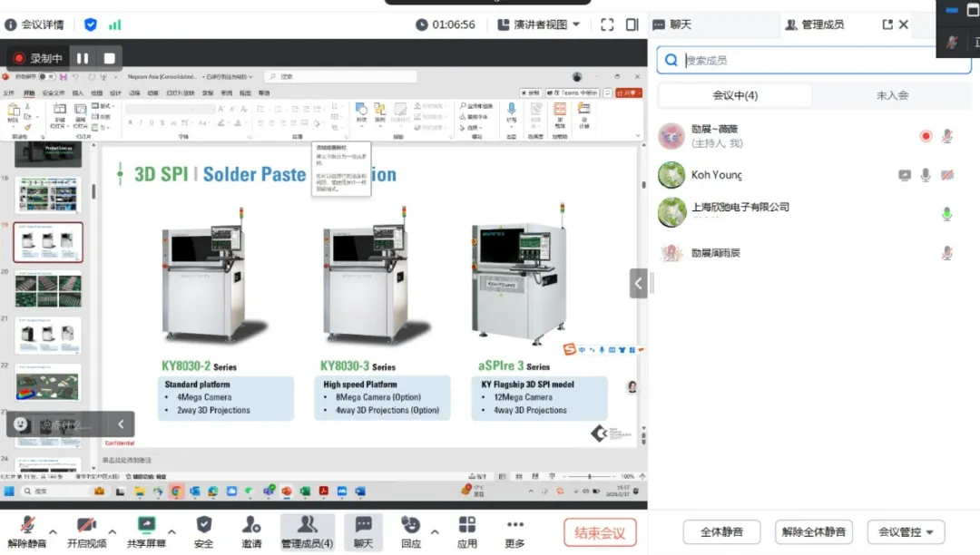Viewport: 980px width, 555px height.
Task: Open the 开始 ribbon tab in PowerPoint
Action: (29, 93)
